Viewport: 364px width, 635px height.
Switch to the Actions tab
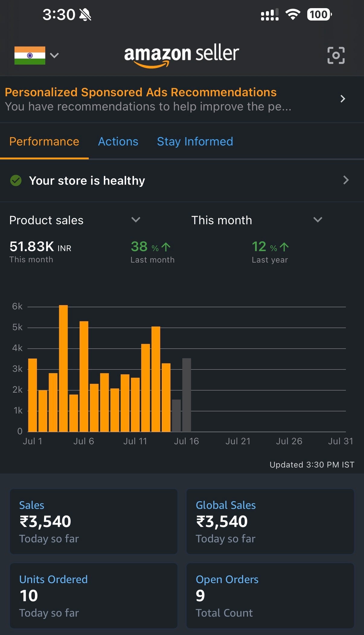[x=118, y=142]
